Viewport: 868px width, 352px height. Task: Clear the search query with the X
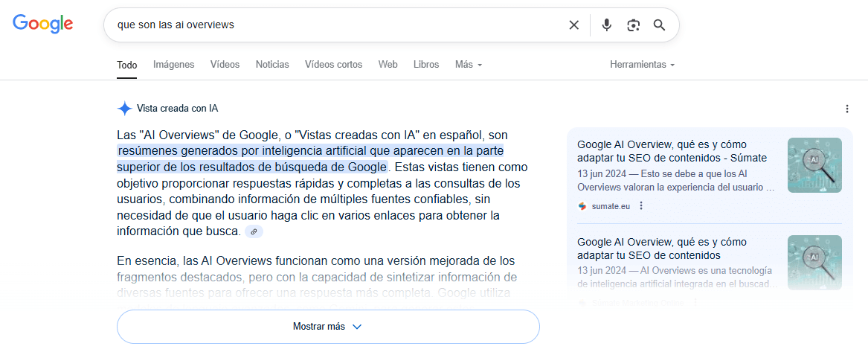(x=574, y=25)
